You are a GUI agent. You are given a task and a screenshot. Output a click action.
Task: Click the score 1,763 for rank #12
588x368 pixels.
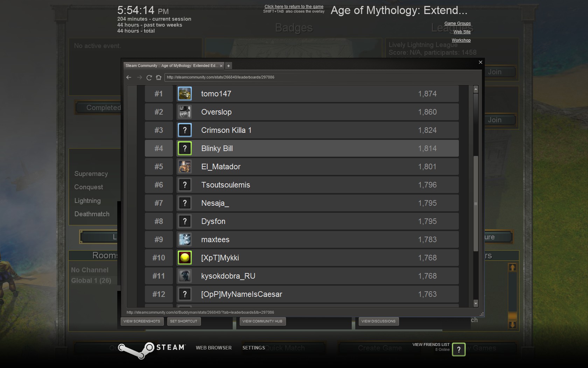point(427,294)
